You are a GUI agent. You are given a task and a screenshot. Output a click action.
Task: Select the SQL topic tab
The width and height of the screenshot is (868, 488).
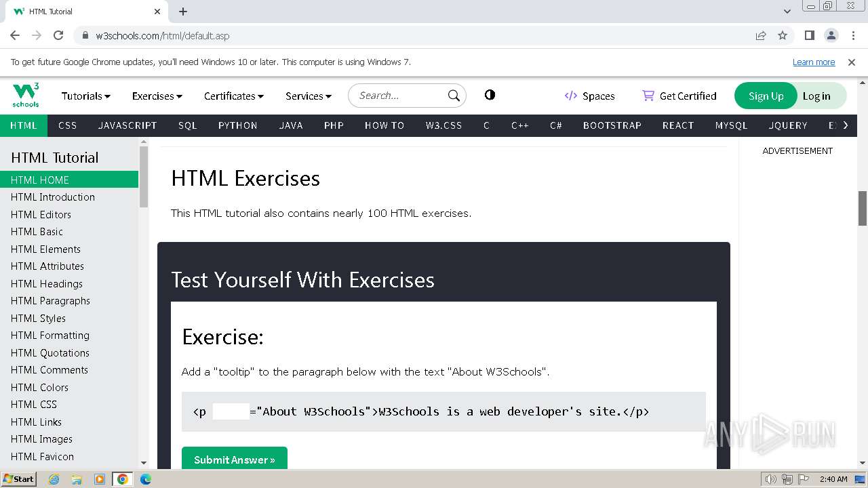click(188, 125)
